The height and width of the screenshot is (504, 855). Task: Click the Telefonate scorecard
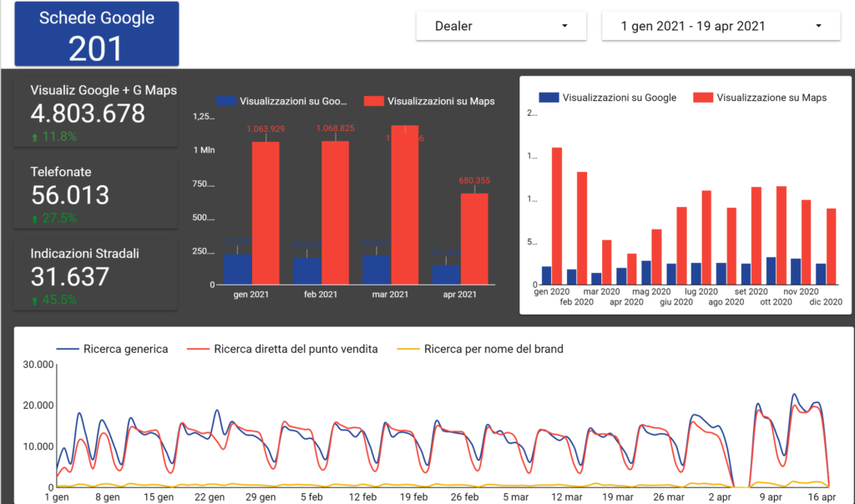95,193
